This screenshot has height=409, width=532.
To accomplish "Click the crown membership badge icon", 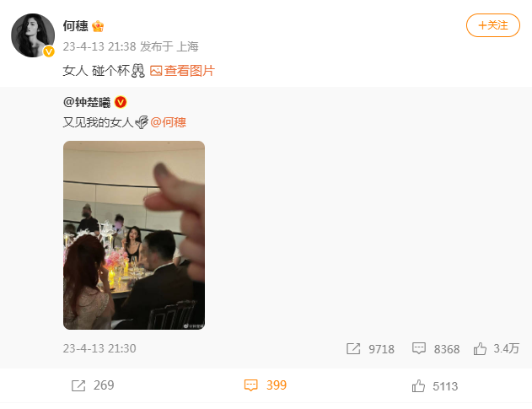I will pyautogui.click(x=98, y=26).
